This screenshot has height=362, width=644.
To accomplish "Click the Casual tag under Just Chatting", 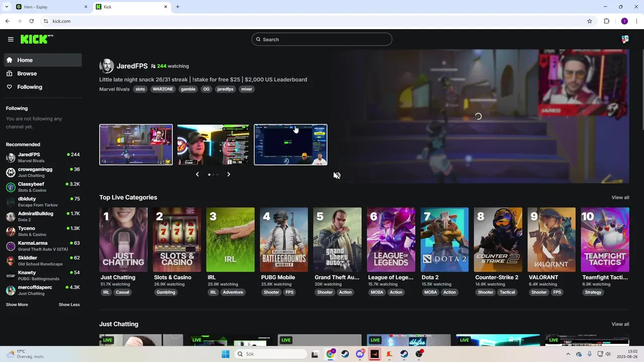I will [x=122, y=292].
